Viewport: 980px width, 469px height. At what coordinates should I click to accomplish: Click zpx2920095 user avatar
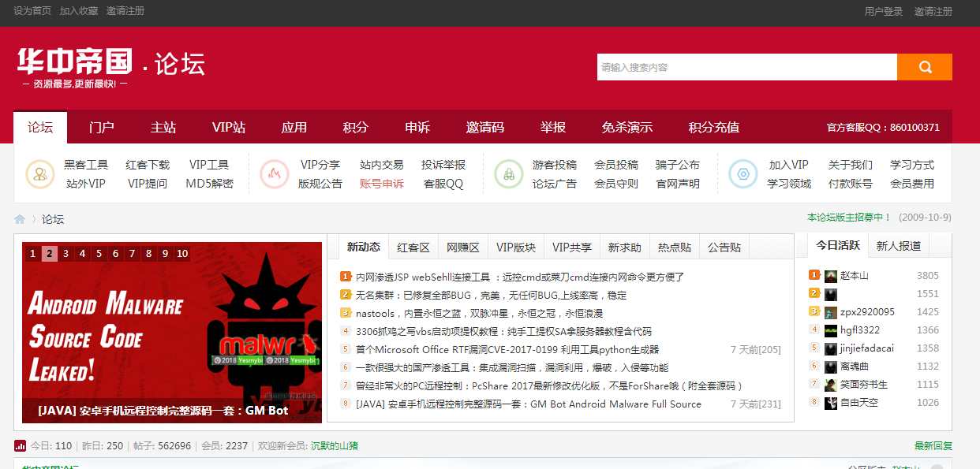(x=831, y=312)
